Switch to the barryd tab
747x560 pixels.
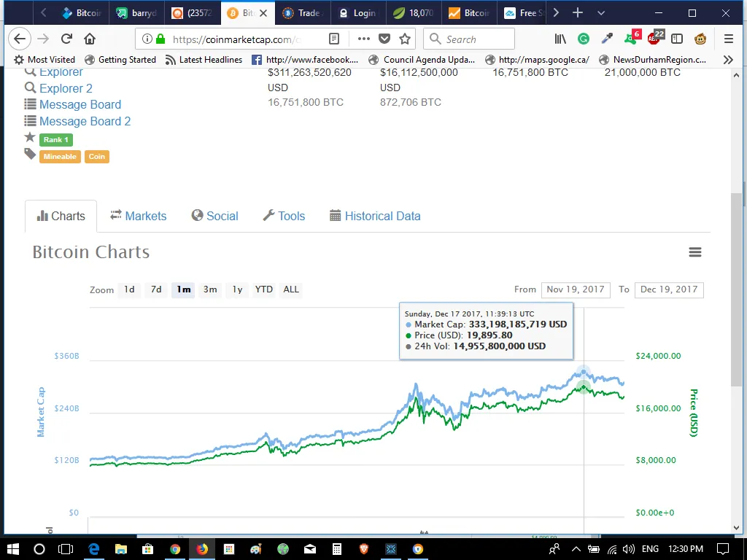click(137, 13)
